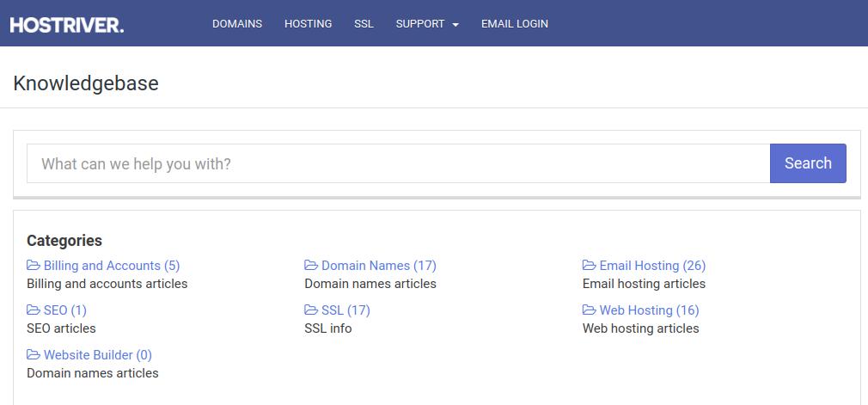The width and height of the screenshot is (868, 405).
Task: Open Billing and Accounts (5) category
Action: [112, 266]
